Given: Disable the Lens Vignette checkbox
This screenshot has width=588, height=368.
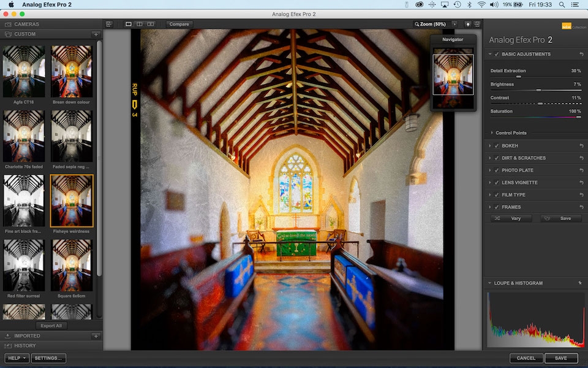Looking at the screenshot, I should (x=497, y=183).
